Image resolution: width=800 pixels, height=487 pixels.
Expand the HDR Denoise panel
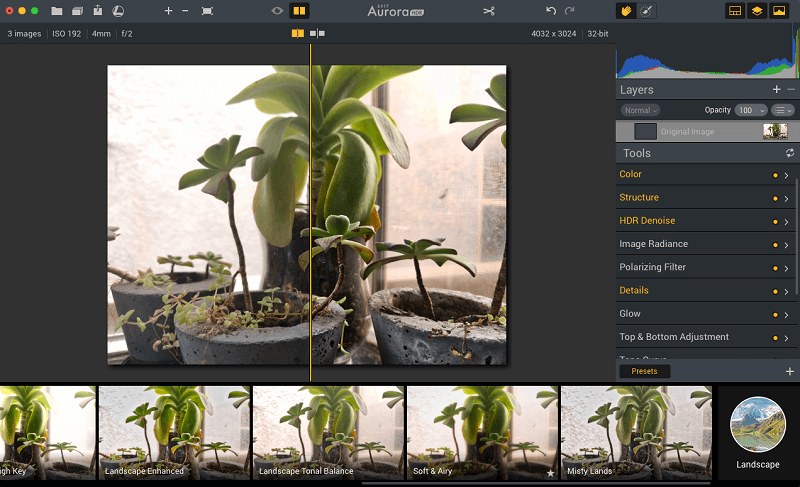(786, 222)
